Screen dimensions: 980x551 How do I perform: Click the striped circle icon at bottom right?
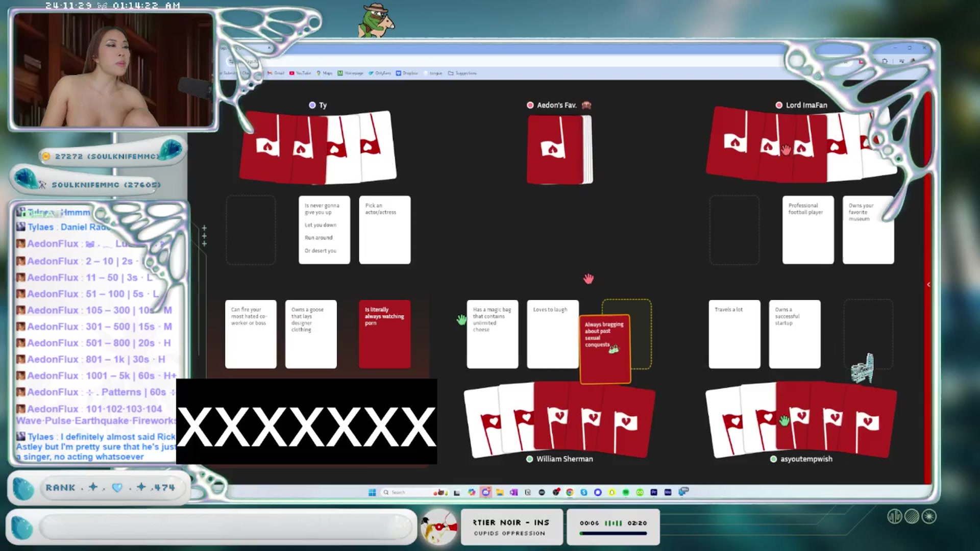pos(912,516)
